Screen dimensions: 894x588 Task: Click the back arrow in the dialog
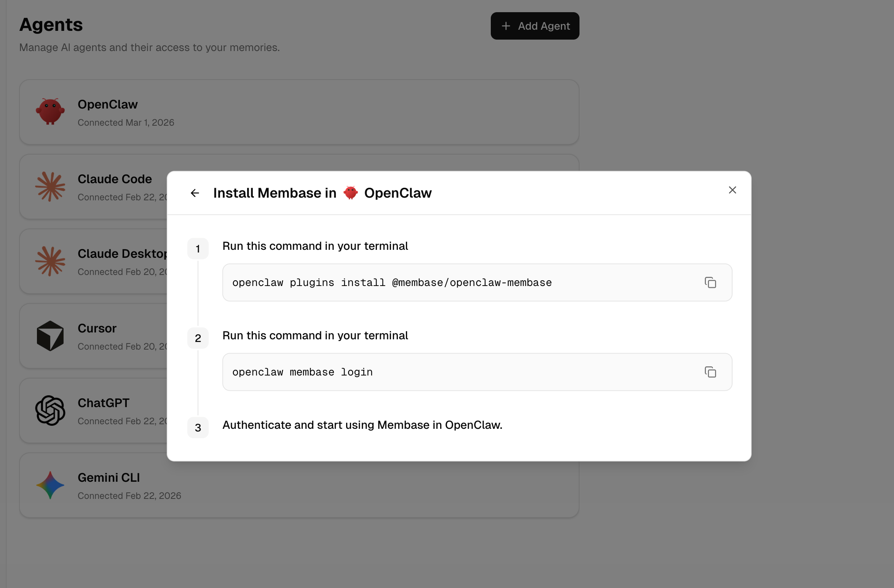[195, 193]
